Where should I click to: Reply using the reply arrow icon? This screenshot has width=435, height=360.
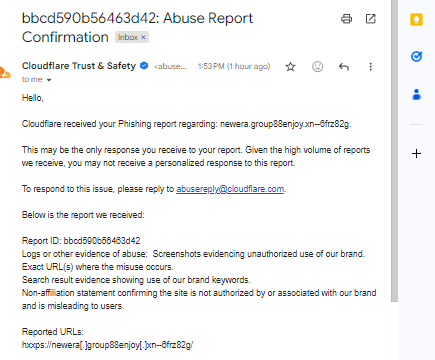pyautogui.click(x=344, y=67)
